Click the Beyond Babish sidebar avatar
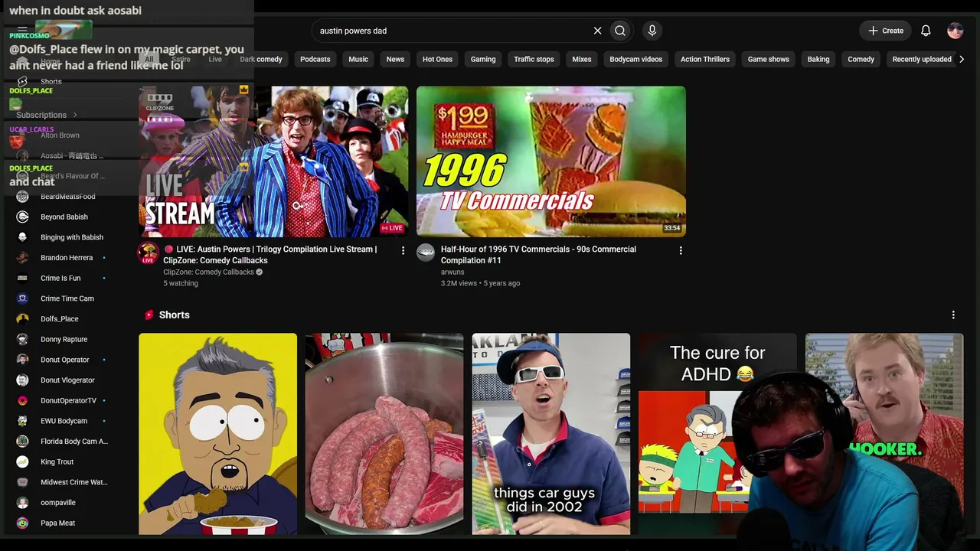The height and width of the screenshot is (551, 980). pyautogui.click(x=23, y=217)
